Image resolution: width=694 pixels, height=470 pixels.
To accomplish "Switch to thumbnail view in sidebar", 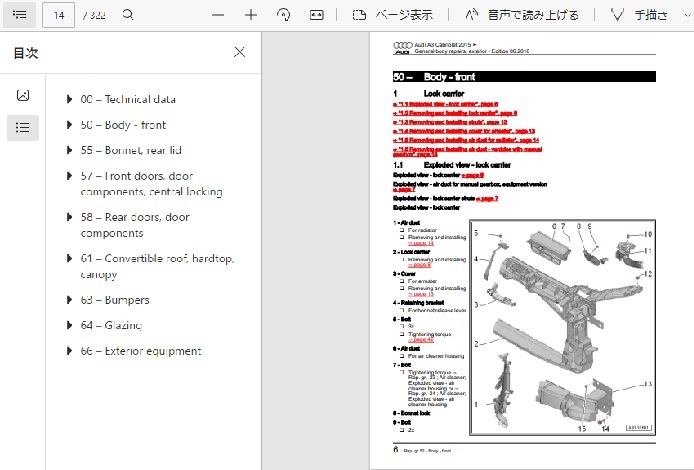I will click(23, 95).
